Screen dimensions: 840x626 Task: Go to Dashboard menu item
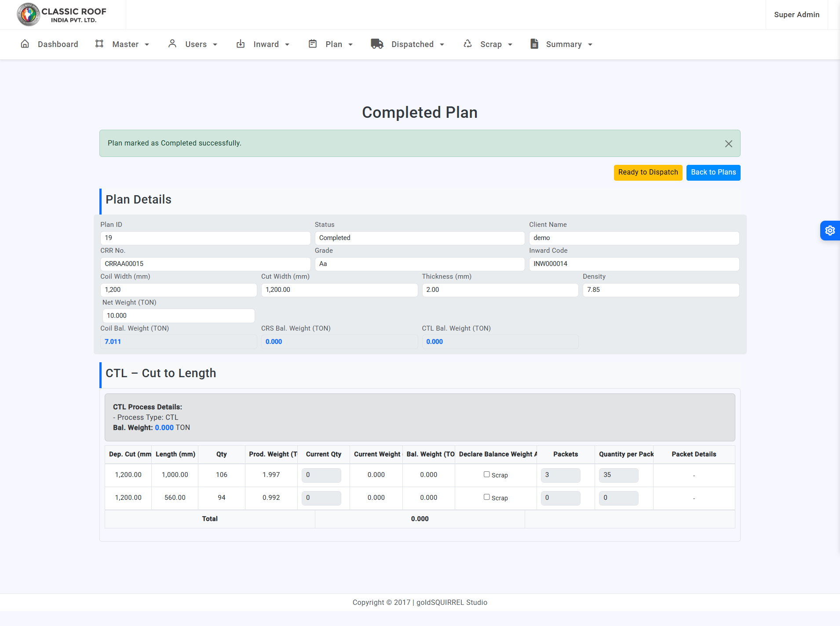click(x=58, y=44)
